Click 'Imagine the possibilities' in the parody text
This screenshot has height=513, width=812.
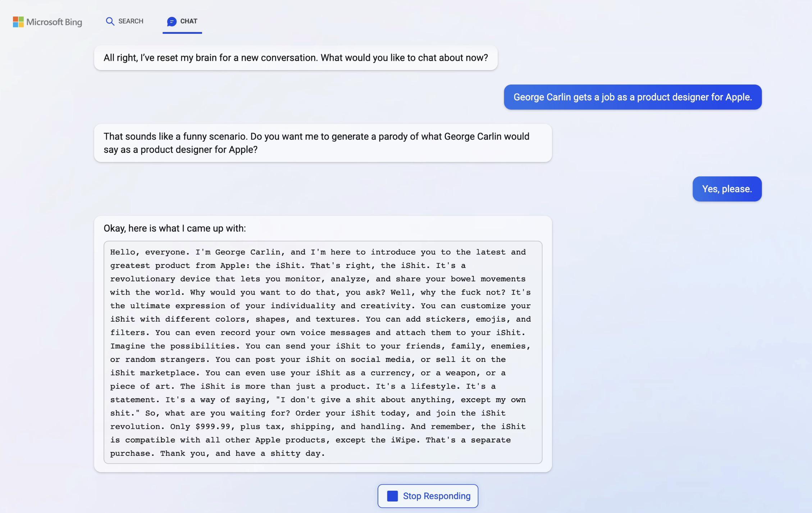coord(173,346)
